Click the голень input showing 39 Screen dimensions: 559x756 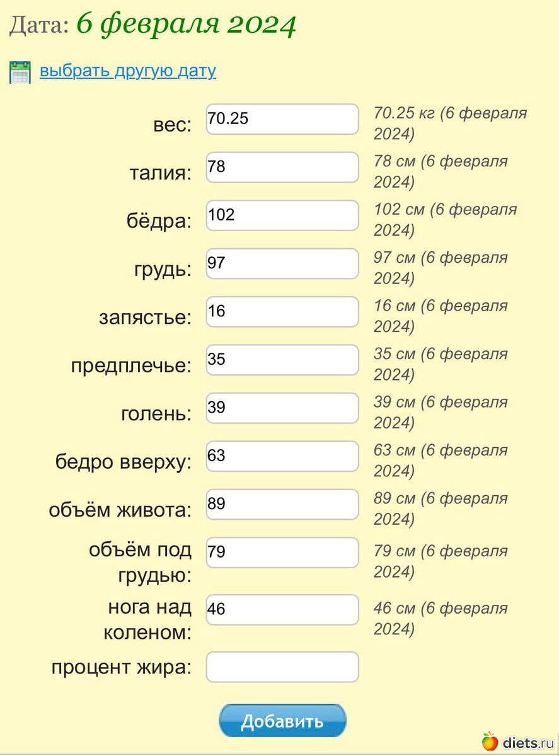(282, 408)
